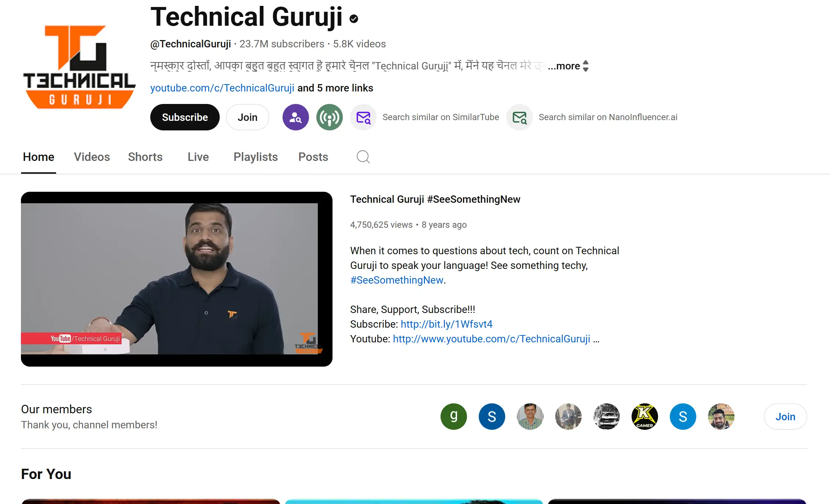Click the Our members heading
This screenshot has height=504, width=830.
click(56, 409)
